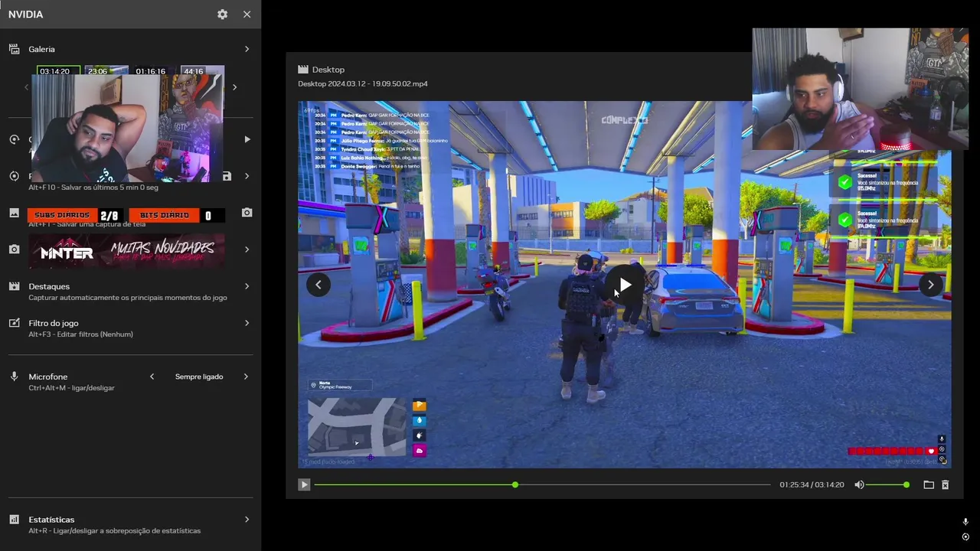Click the screenshot picture icon
Image resolution: width=980 pixels, height=551 pixels.
[x=14, y=213]
